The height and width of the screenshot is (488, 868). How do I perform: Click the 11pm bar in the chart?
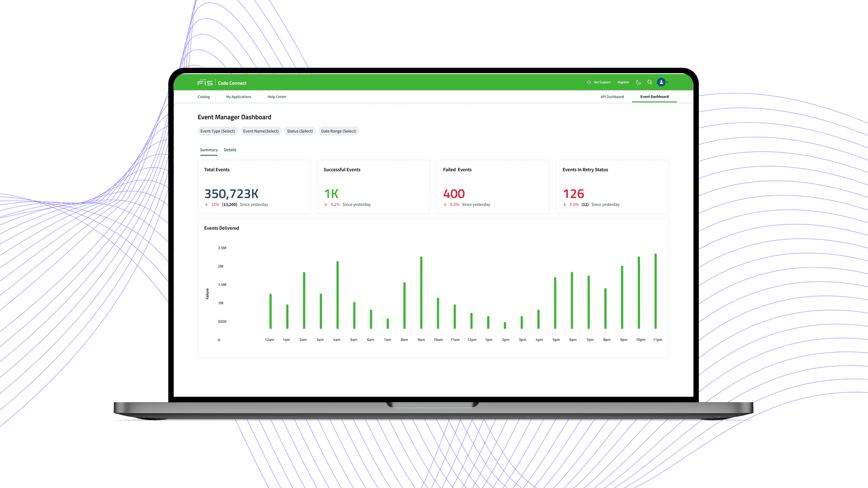pyautogui.click(x=656, y=291)
